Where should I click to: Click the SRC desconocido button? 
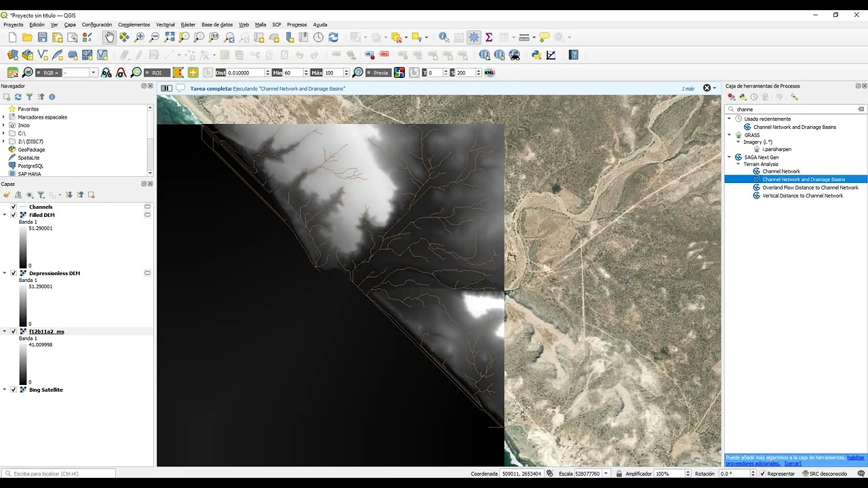[824, 474]
